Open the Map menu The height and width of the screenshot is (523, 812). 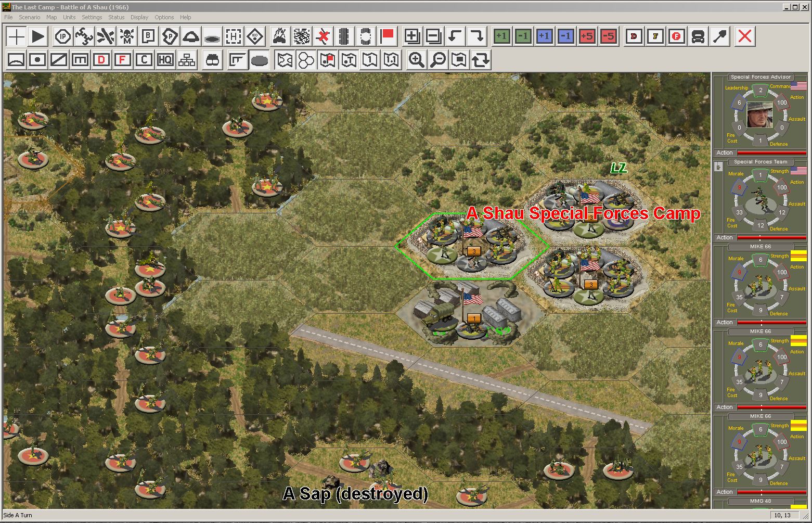pos(51,17)
